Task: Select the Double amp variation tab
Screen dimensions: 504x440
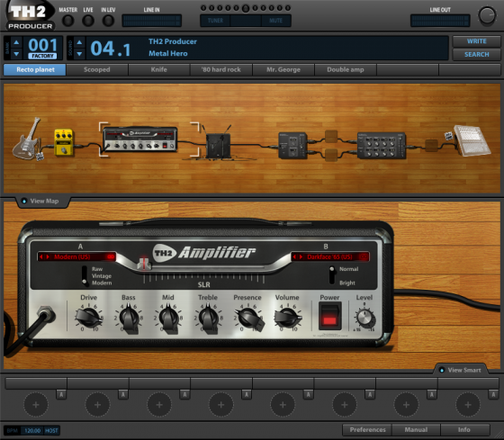Action: (346, 70)
